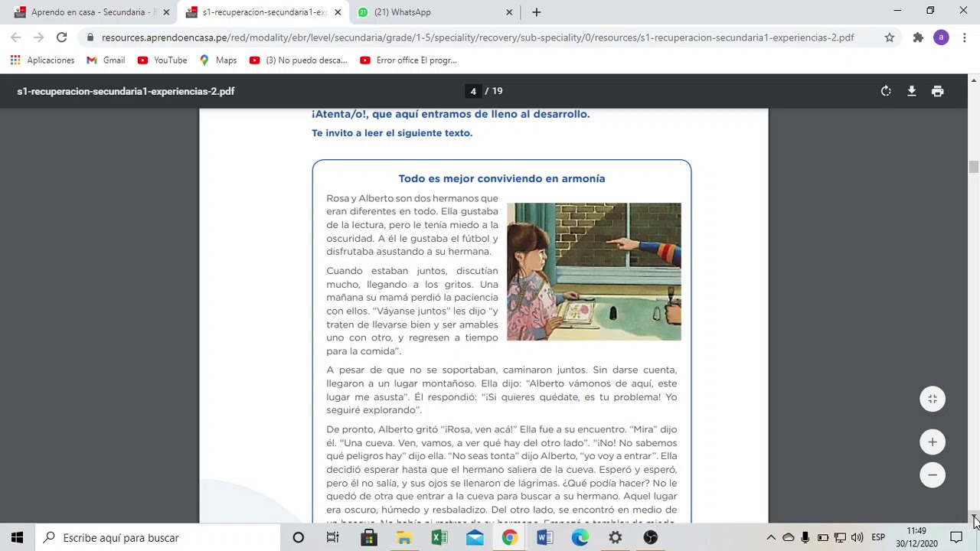Viewport: 980px width, 551px height.
Task: Click "Te invito a leer el siguiente texto."
Action: [x=392, y=133]
